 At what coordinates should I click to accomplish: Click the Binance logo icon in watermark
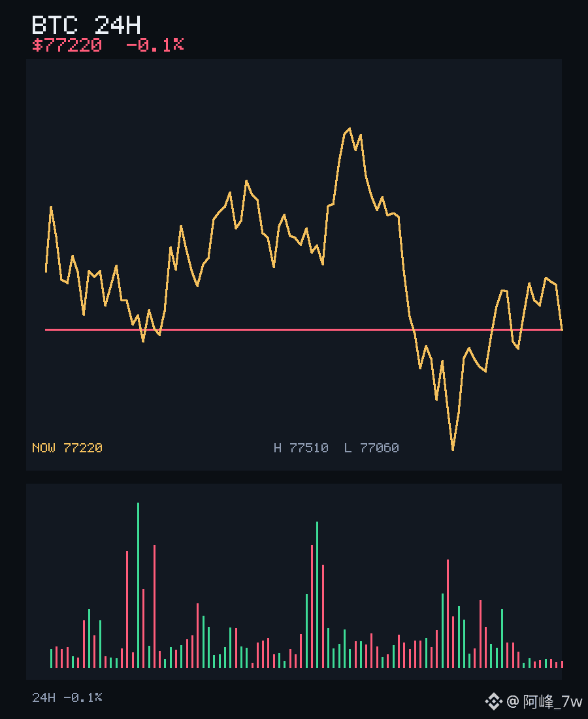coord(493,701)
